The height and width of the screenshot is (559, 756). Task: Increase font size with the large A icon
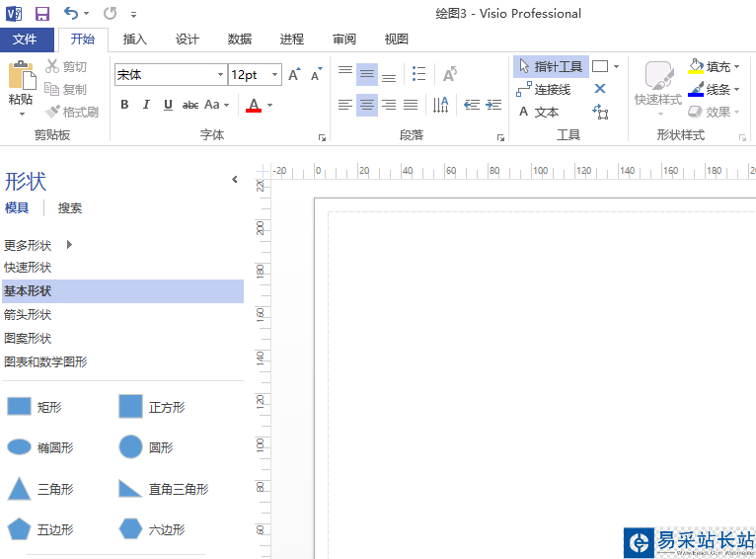coord(294,75)
